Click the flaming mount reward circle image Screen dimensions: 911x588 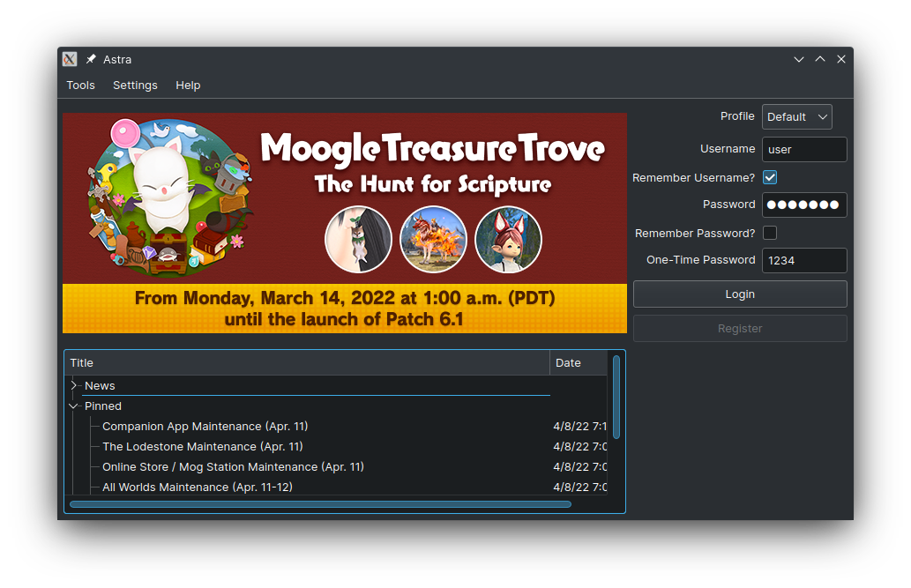click(433, 240)
